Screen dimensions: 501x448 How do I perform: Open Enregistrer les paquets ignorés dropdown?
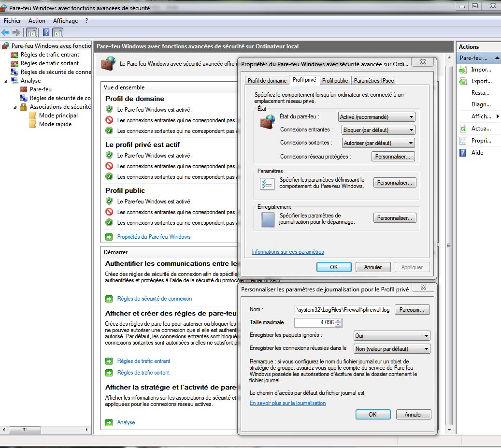tap(392, 336)
